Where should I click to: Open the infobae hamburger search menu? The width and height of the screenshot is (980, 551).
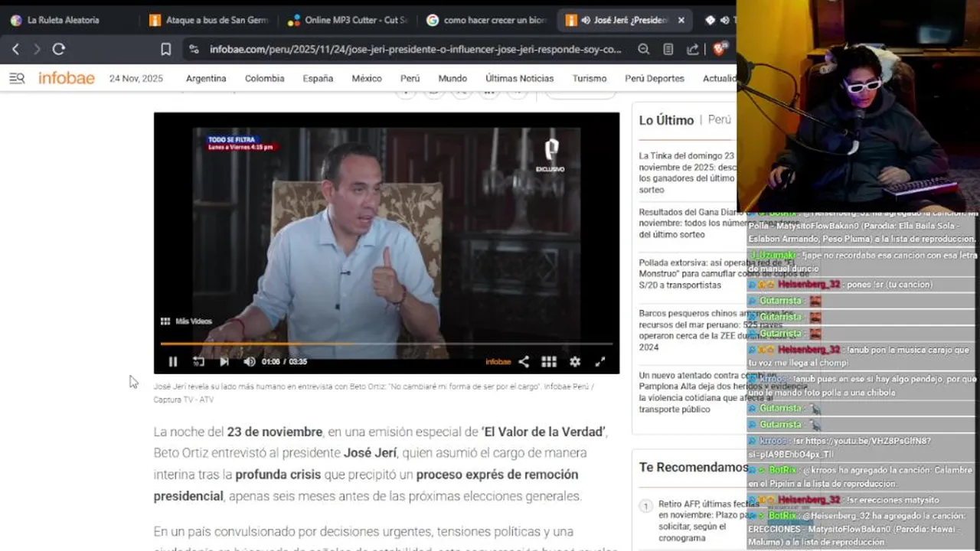click(x=17, y=78)
